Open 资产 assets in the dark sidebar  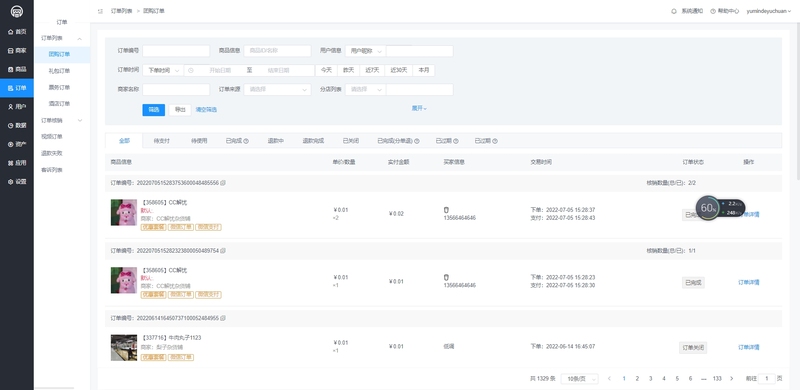[x=17, y=144]
